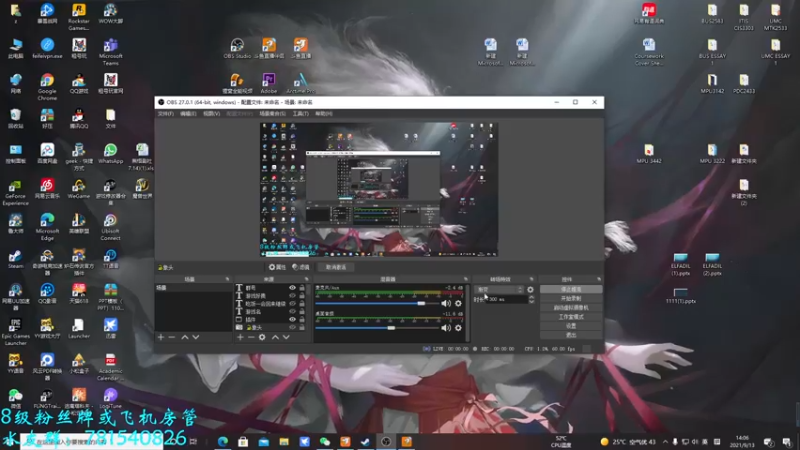Move the scene down in the Scenes panel
Screen dimensions: 800x450
[x=195, y=337]
